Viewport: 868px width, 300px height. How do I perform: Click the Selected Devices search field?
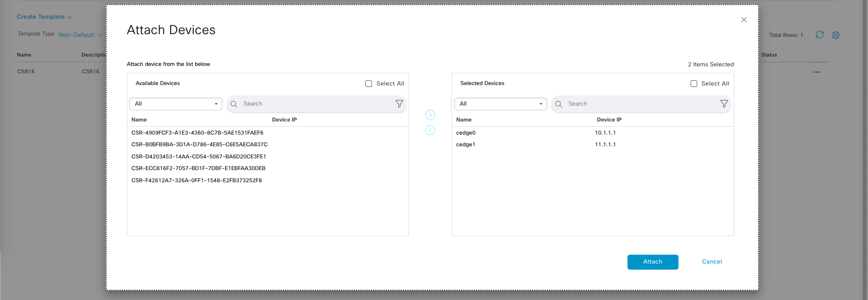click(639, 104)
